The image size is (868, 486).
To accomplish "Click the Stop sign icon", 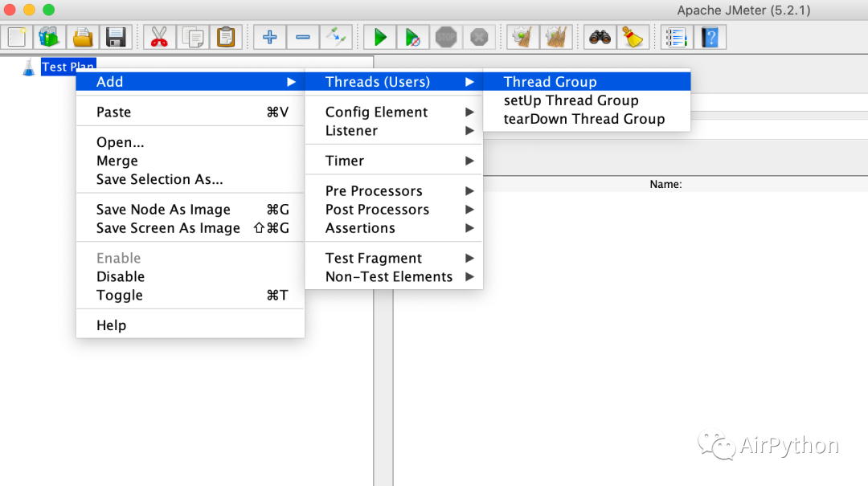I will click(x=446, y=37).
